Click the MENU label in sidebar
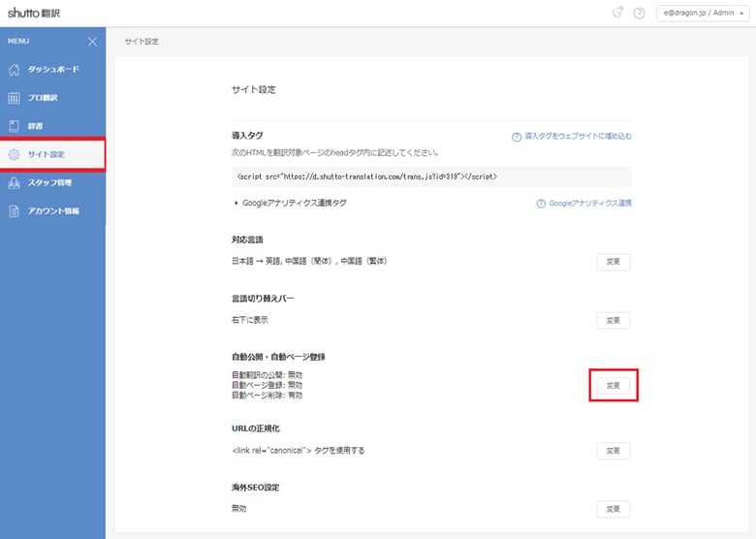Image resolution: width=756 pixels, height=539 pixels. coord(18,42)
